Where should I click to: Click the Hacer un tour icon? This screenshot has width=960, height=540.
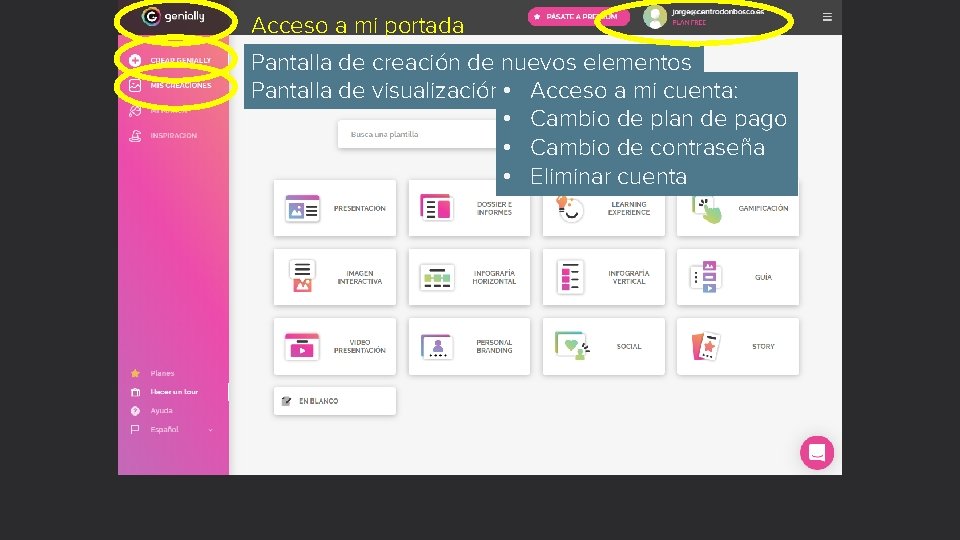135,392
